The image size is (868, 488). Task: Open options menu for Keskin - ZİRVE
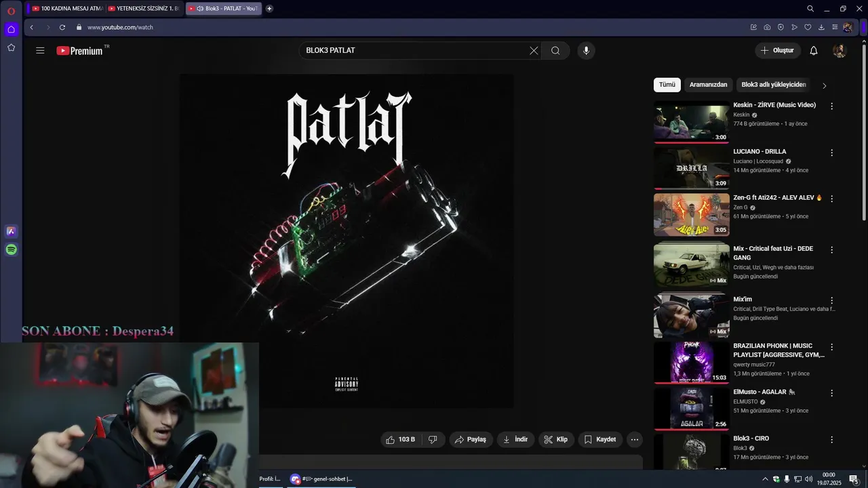pyautogui.click(x=831, y=106)
